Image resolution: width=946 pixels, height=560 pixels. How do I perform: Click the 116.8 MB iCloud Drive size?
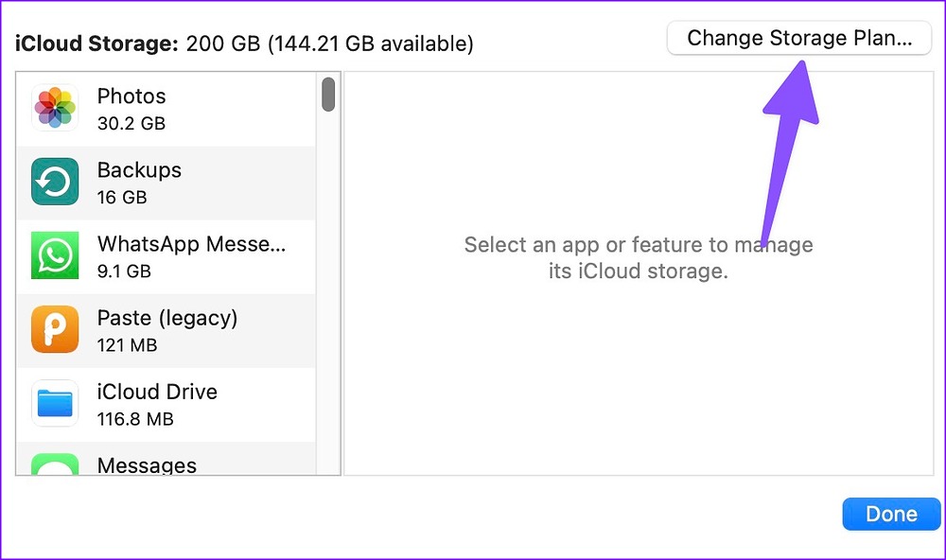pos(135,419)
